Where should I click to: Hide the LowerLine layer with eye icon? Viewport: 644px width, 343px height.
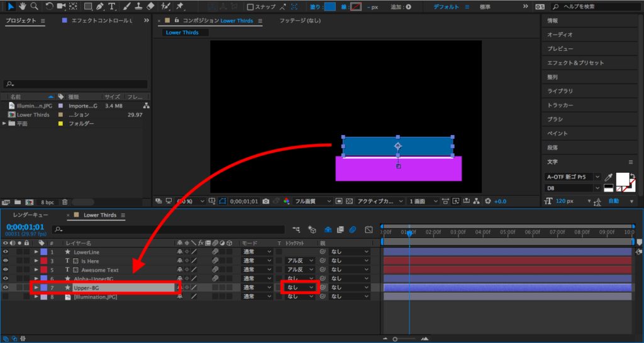pos(5,252)
